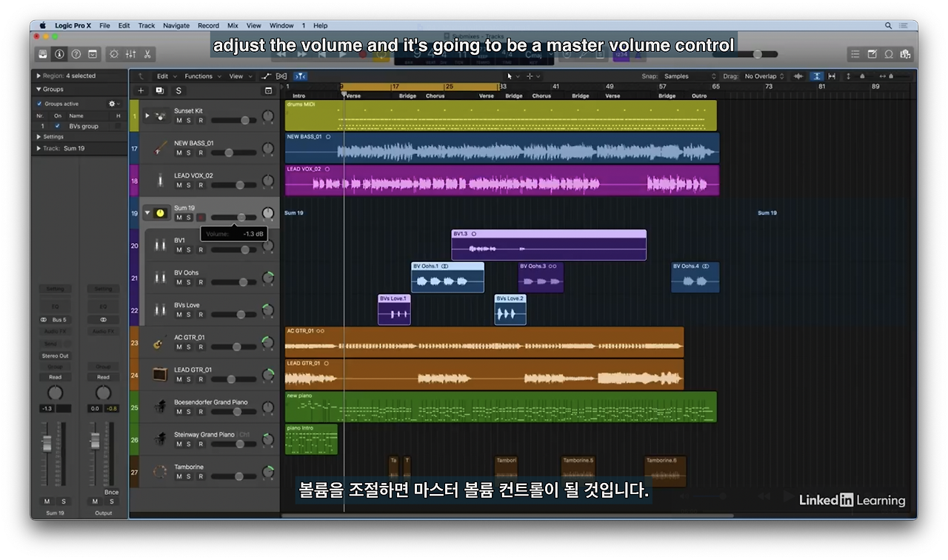The image size is (948, 560).
Task: Solo the Output channel strip
Action: click(x=111, y=501)
